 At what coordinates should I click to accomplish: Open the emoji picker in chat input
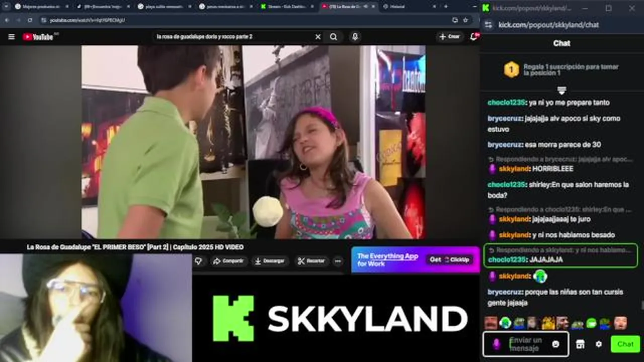(555, 344)
